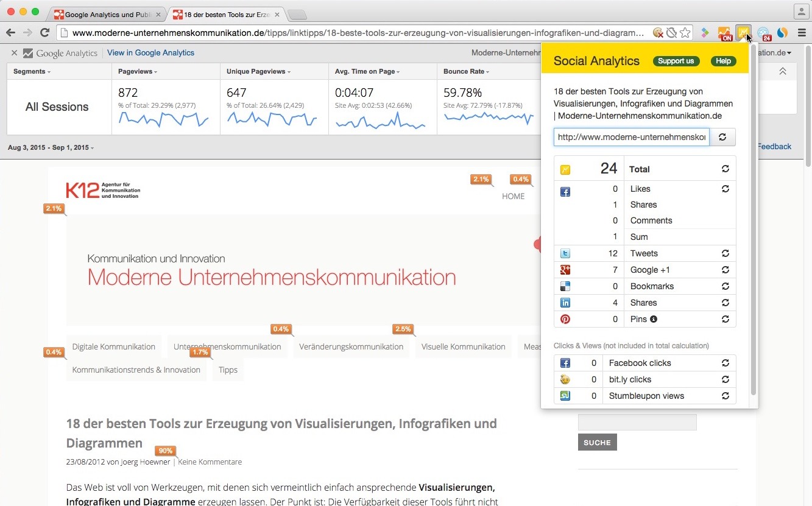
Task: Click the Page Analytics extension showing ON
Action: point(725,33)
